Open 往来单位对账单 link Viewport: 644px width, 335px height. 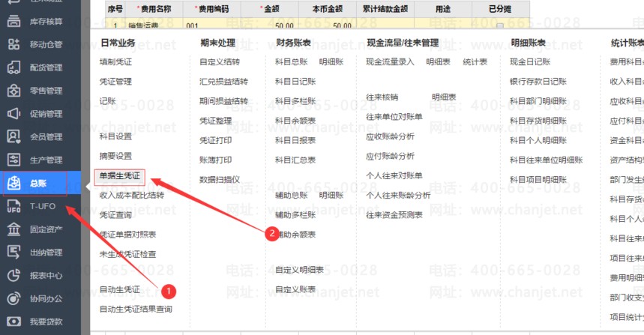[394, 117]
